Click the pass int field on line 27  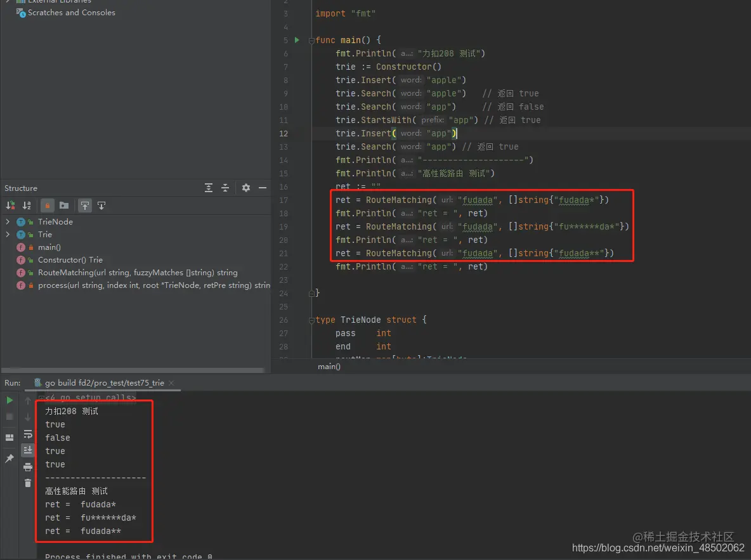pyautogui.click(x=363, y=333)
